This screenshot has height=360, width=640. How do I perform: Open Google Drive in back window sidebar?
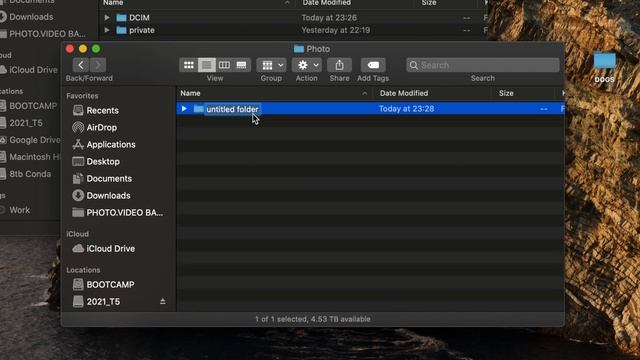tap(35, 140)
